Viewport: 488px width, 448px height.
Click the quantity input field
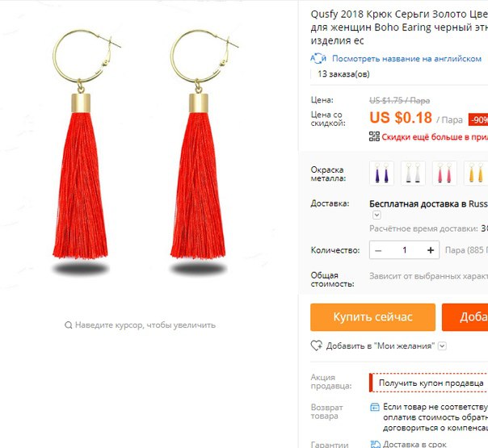click(x=405, y=250)
